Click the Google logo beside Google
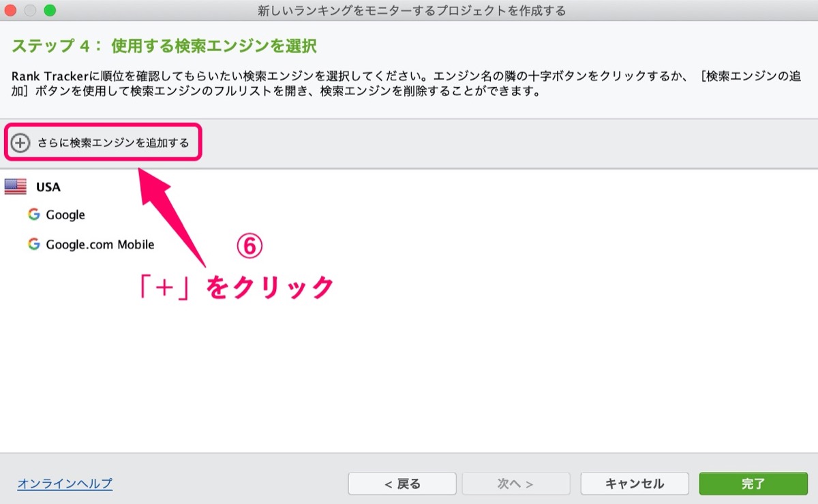Image resolution: width=818 pixels, height=504 pixels. pos(34,215)
